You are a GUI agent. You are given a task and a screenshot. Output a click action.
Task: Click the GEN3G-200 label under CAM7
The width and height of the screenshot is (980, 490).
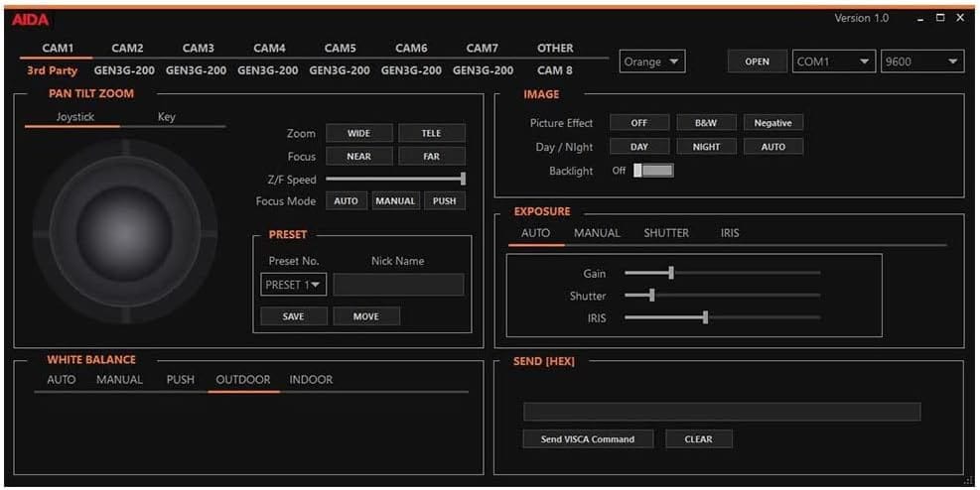484,70
